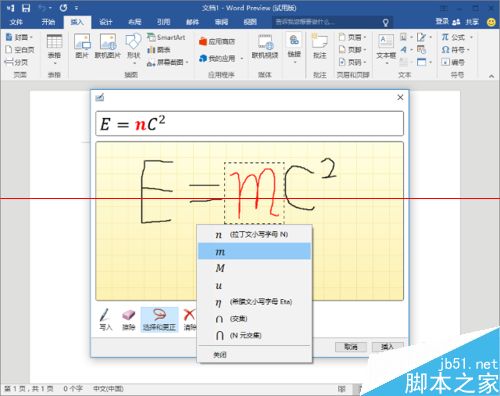Click the Save icon in quick access toolbar

(x=26, y=8)
